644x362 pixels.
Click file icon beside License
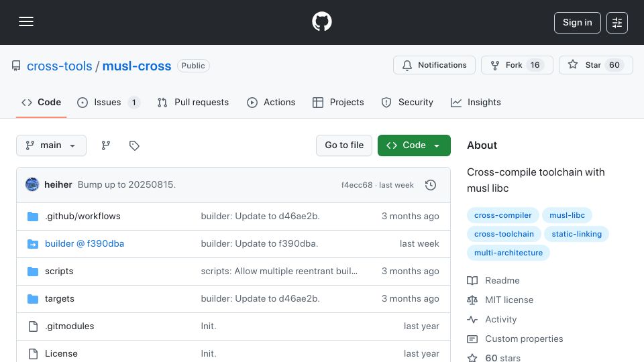tap(33, 354)
